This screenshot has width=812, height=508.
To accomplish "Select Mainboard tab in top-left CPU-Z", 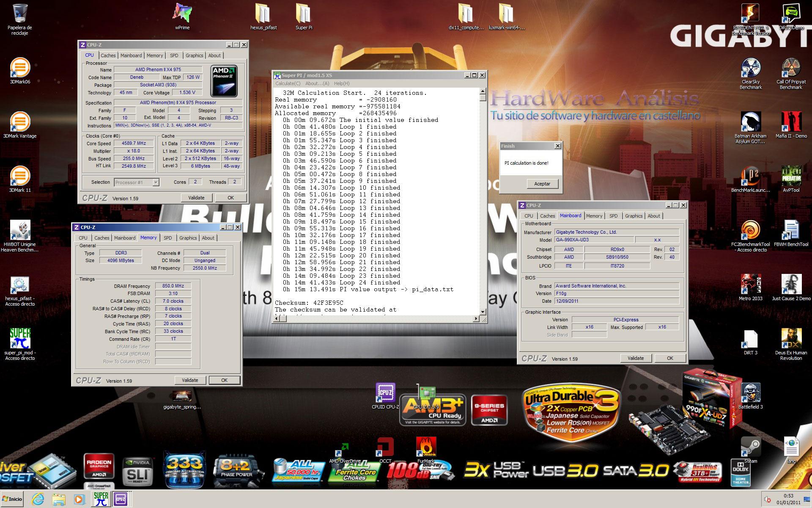I will coord(131,55).
